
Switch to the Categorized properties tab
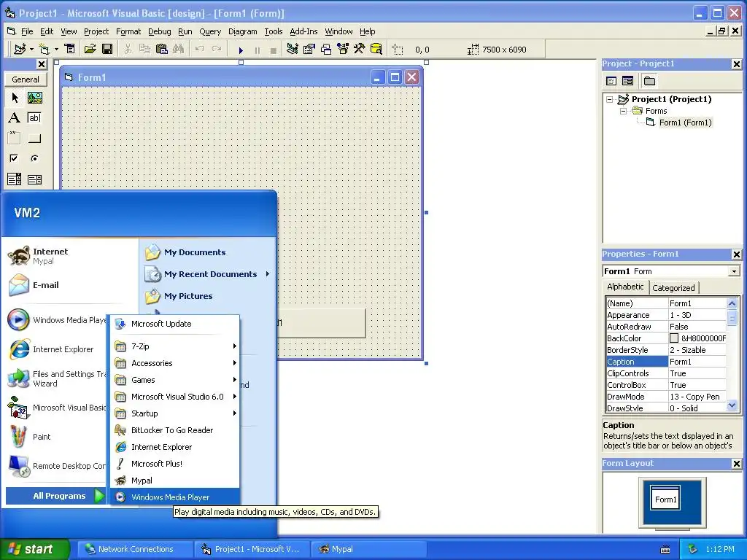pyautogui.click(x=673, y=287)
